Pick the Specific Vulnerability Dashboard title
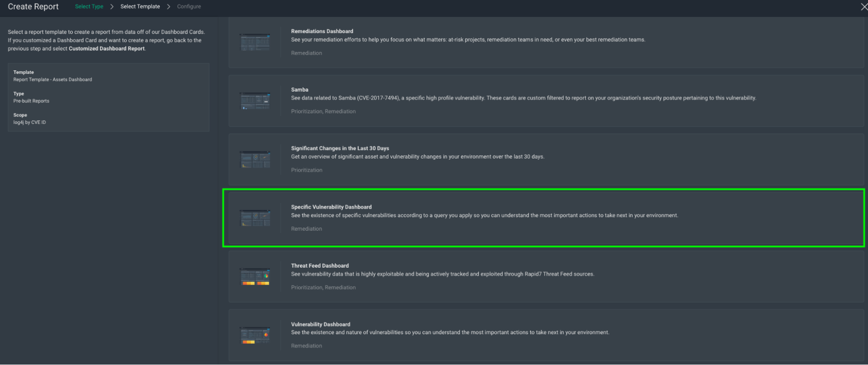 331,207
